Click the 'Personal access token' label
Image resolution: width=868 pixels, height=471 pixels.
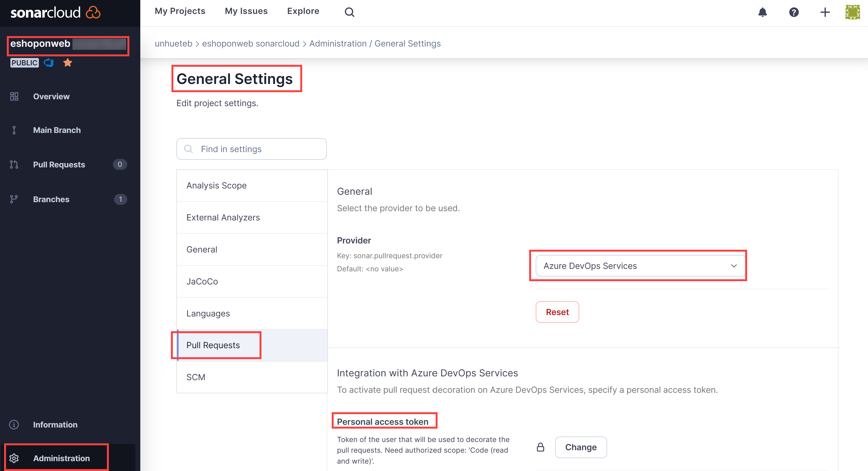(382, 422)
